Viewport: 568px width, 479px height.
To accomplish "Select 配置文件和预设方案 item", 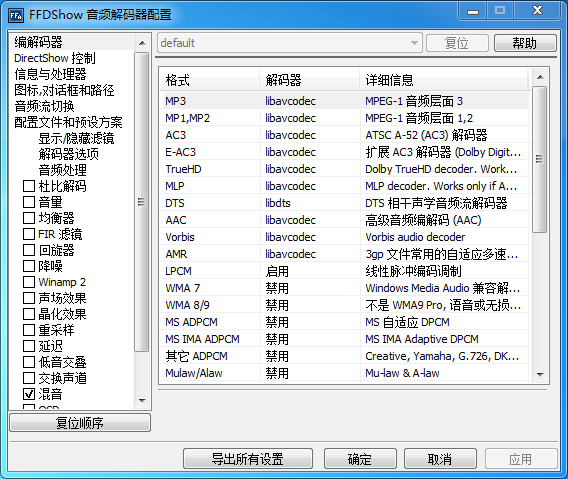I will 68,122.
